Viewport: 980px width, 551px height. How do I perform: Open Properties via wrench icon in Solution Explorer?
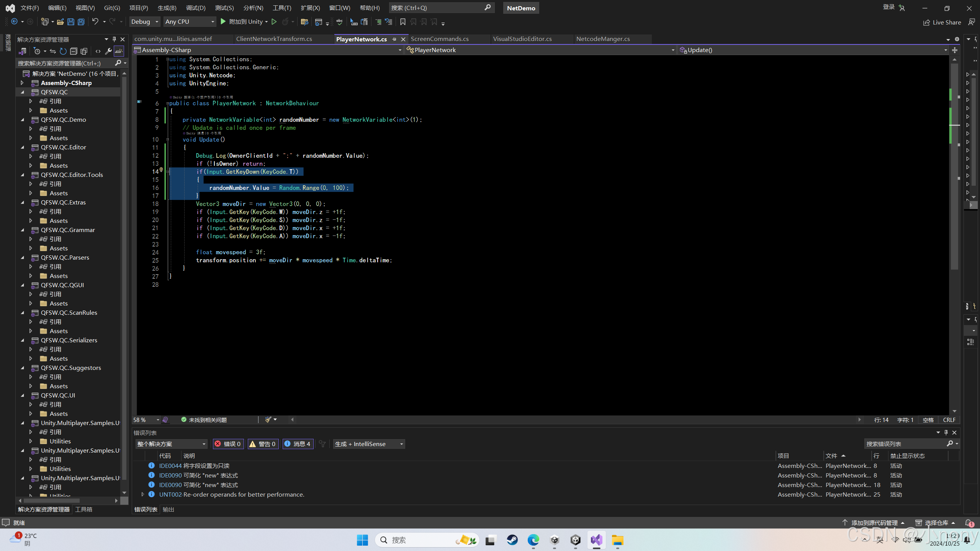click(x=109, y=51)
